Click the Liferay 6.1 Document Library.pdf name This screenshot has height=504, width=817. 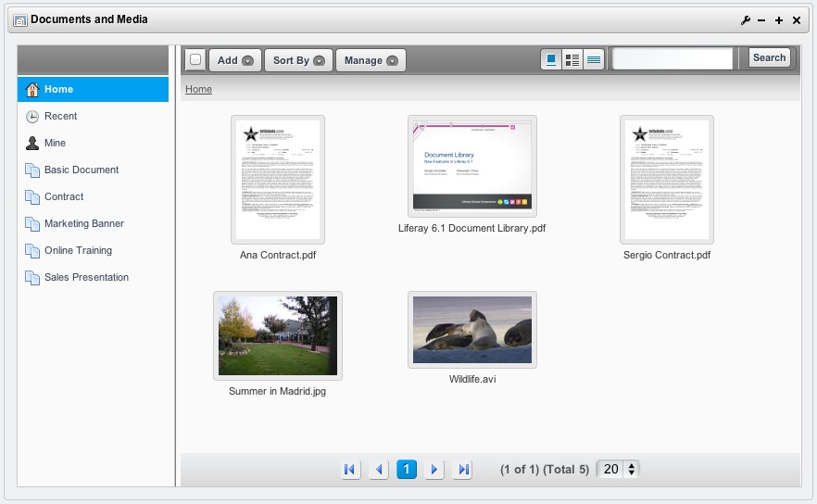pos(472,228)
